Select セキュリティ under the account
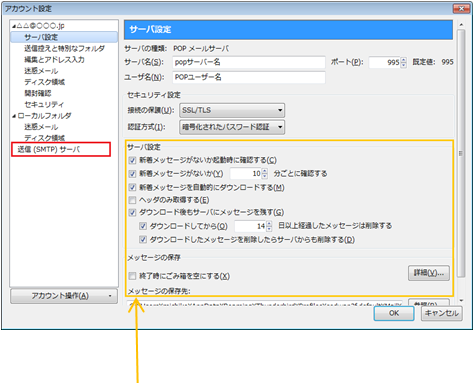This screenshot has height=384, width=474. click(x=44, y=105)
